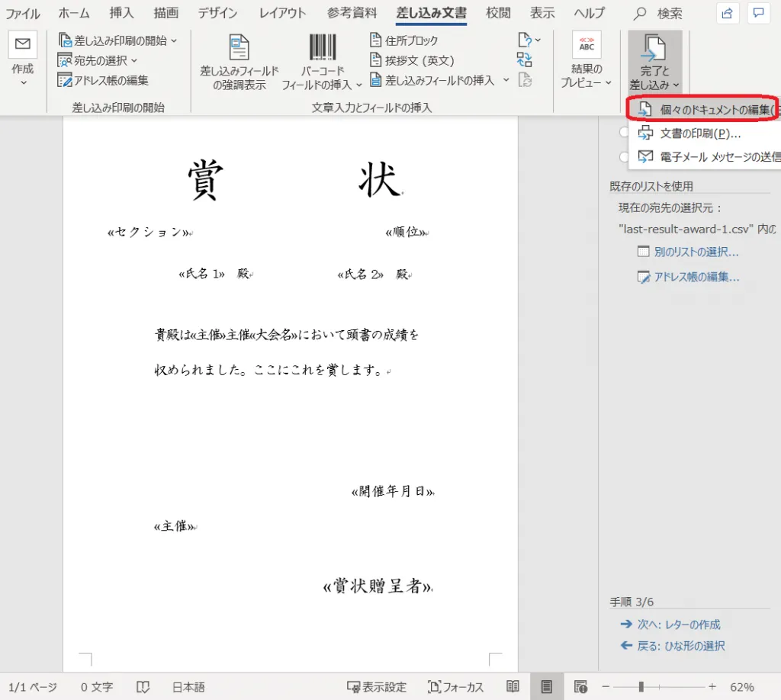Click the Match Fields icon in ribbon
The image size is (781, 700).
pos(524,59)
